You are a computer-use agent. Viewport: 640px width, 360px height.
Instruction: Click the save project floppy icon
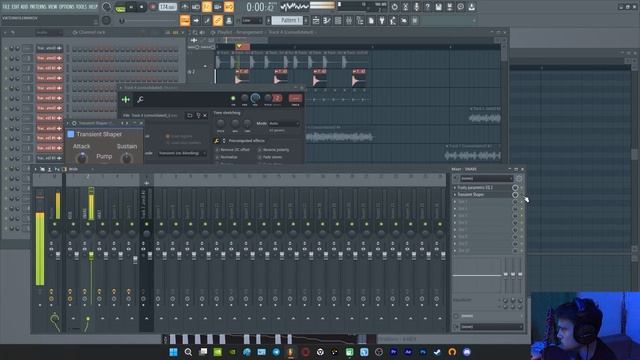(438, 7)
